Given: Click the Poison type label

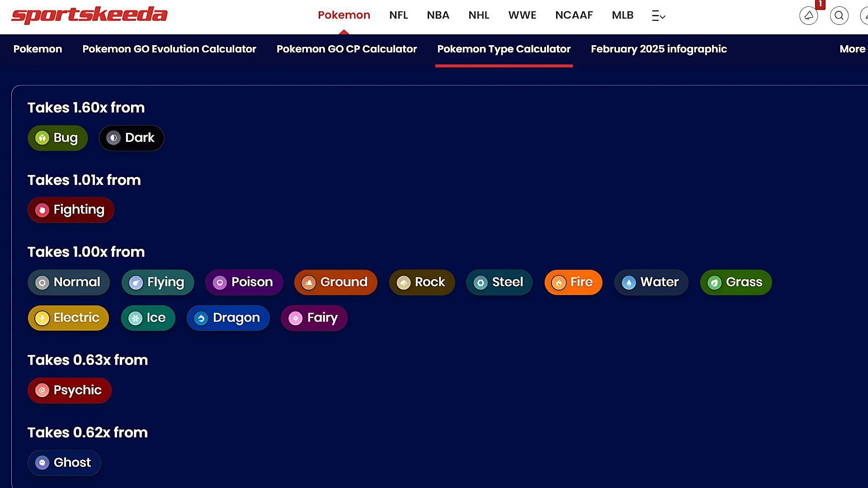Looking at the screenshot, I should [252, 282].
